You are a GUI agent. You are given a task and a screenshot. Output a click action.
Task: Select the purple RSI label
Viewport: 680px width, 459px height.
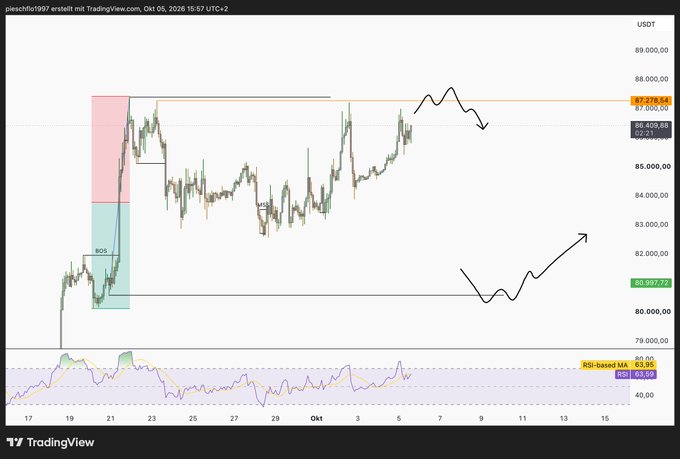point(622,374)
